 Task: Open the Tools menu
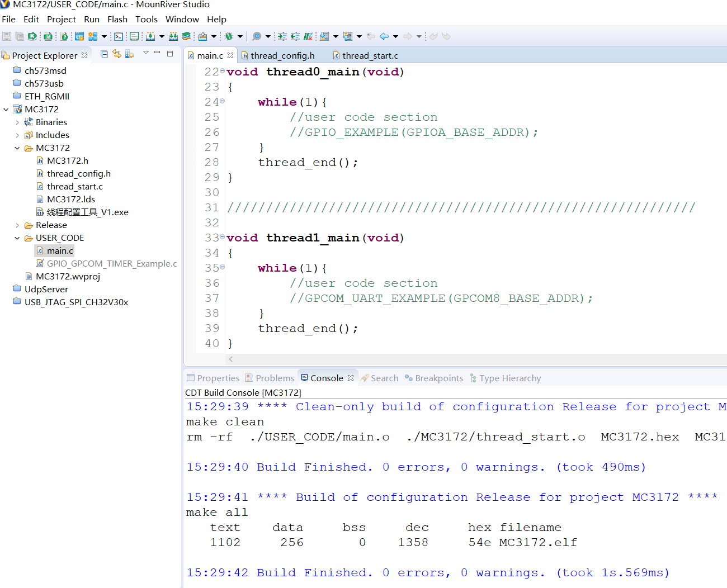tap(147, 19)
